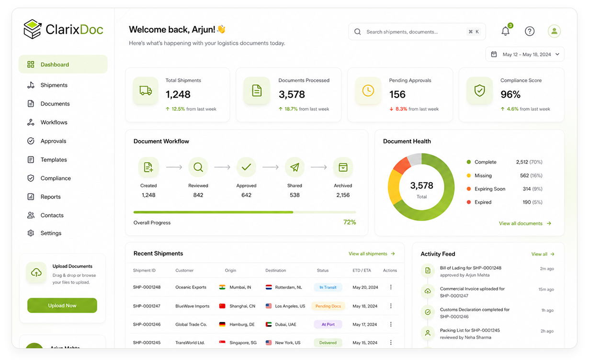The height and width of the screenshot is (364, 589).
Task: Click origin Shanghai, CN
Action: pyautogui.click(x=242, y=306)
